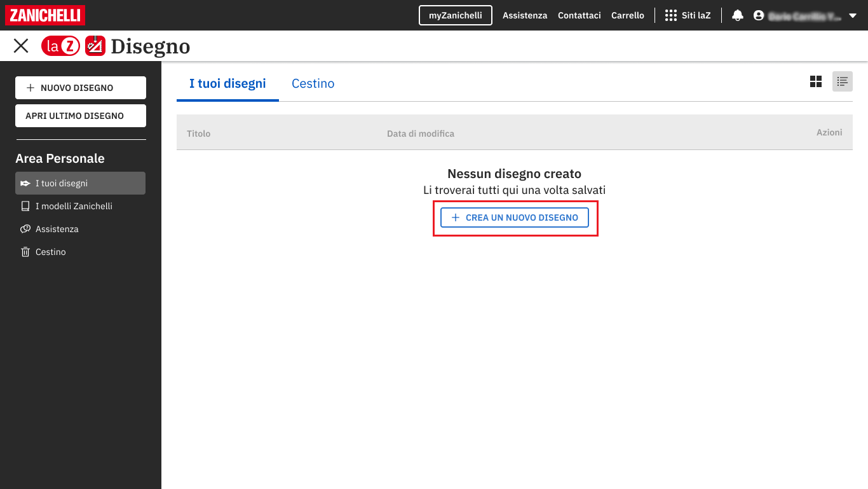The height and width of the screenshot is (489, 868).
Task: Open the Carrello link
Action: click(x=628, y=15)
